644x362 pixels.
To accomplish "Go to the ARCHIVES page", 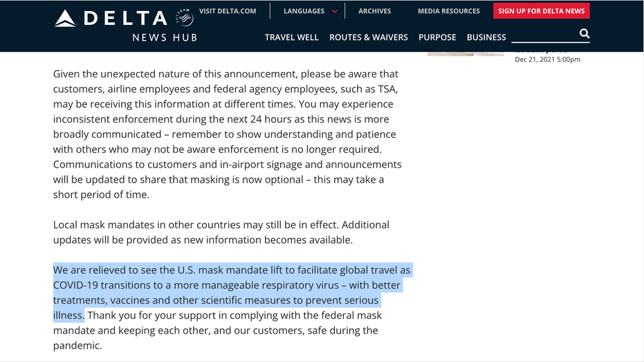I will (x=375, y=11).
